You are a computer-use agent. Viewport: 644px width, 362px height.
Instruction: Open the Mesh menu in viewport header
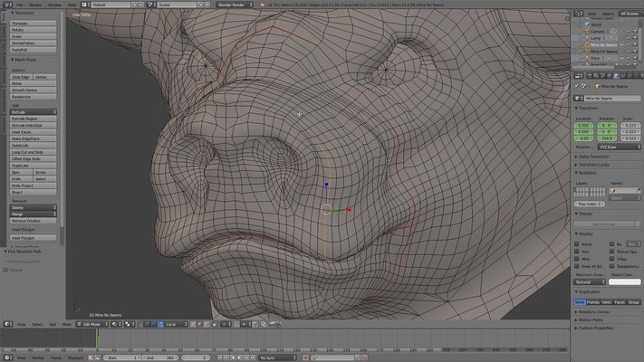click(x=67, y=323)
